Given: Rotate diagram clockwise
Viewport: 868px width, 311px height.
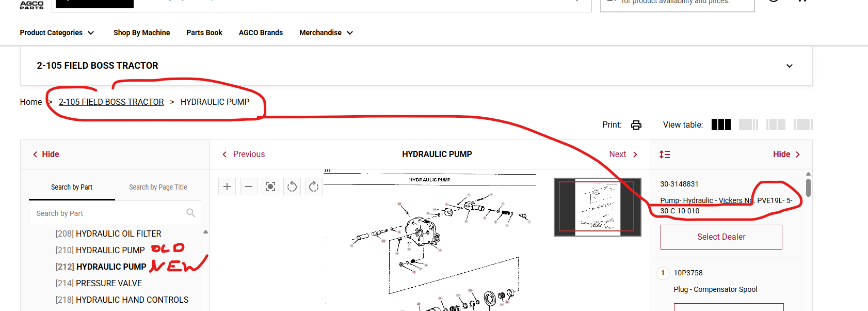Looking at the screenshot, I should point(314,186).
